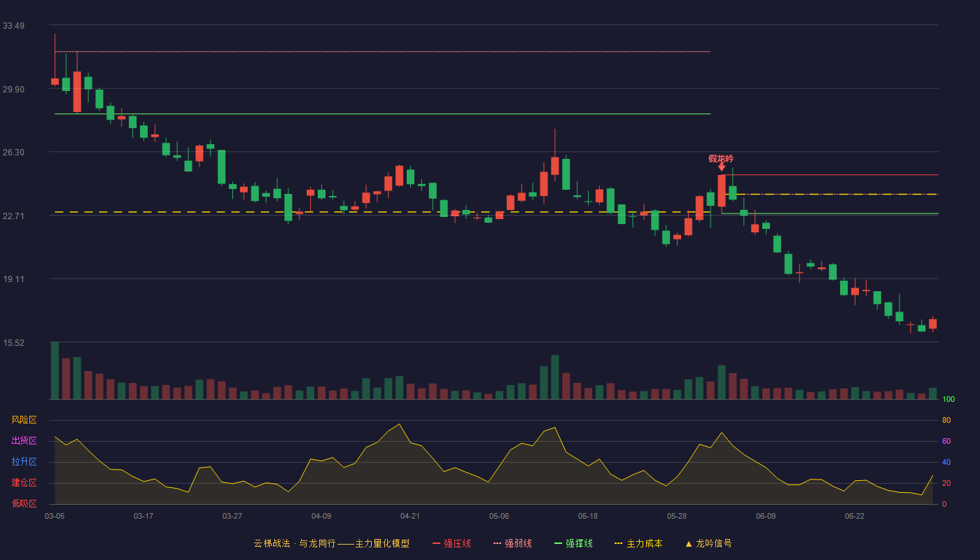This screenshot has width=980, height=560.
Task: Click the 03-27 date label
Action: coord(232,516)
